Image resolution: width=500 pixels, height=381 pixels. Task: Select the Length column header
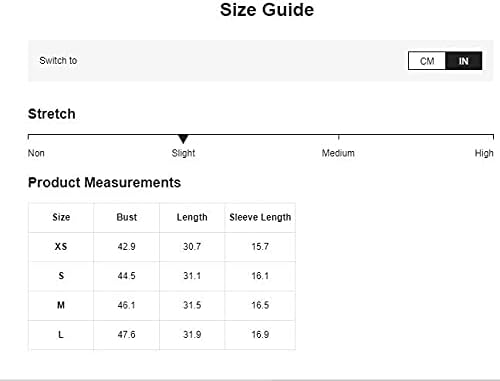192,217
